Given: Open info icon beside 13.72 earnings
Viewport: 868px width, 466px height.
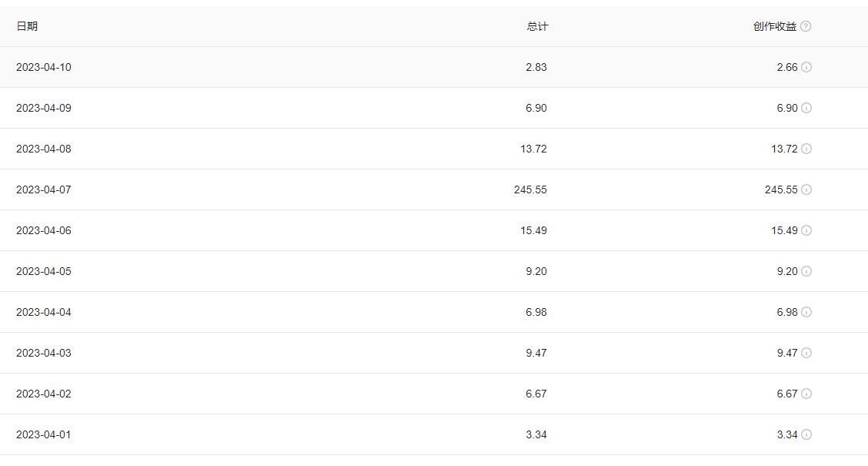Looking at the screenshot, I should pos(806,149).
